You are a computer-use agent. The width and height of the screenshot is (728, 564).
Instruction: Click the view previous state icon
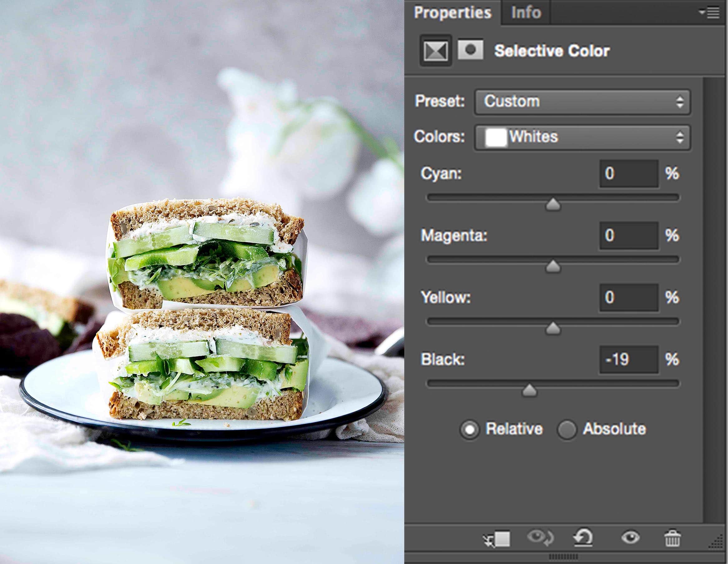click(x=540, y=538)
